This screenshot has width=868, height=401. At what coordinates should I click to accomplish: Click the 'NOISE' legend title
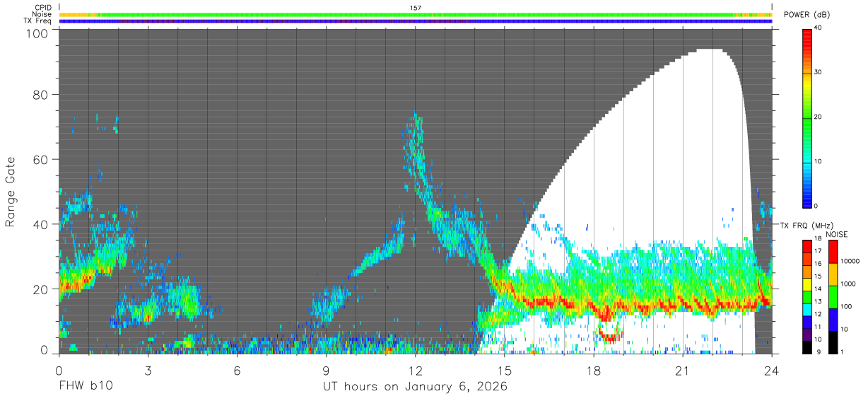[837, 234]
